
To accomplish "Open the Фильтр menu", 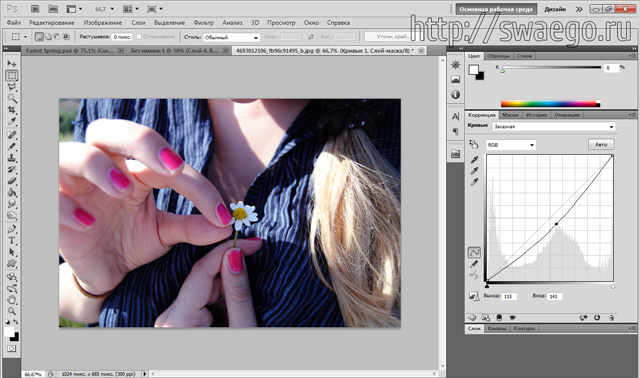I will click(x=203, y=22).
